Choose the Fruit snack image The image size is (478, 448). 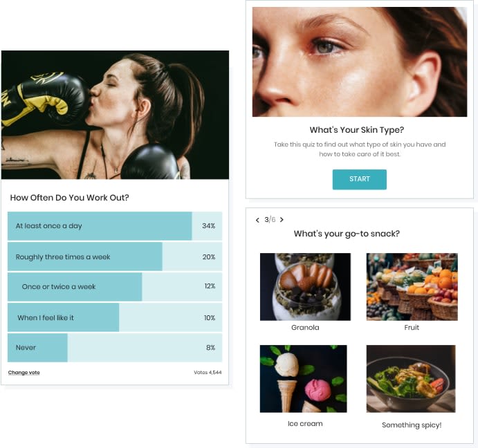tap(412, 286)
